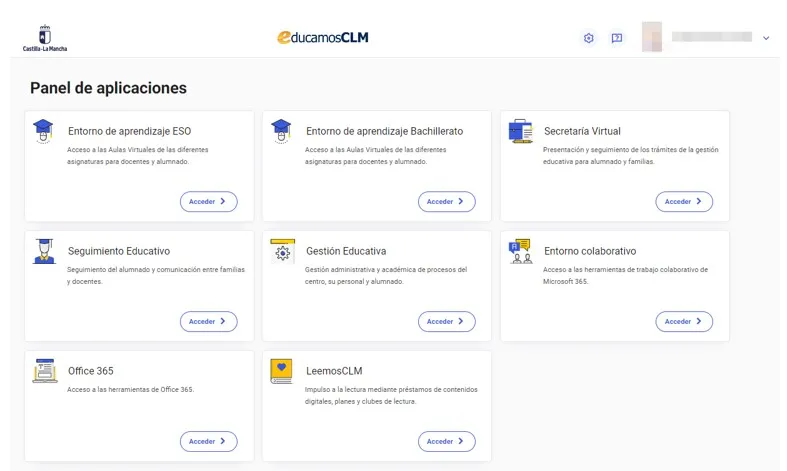Image resolution: width=787 pixels, height=471 pixels.
Task: Click the 'Panel de aplicaciones' heading
Action: [108, 88]
